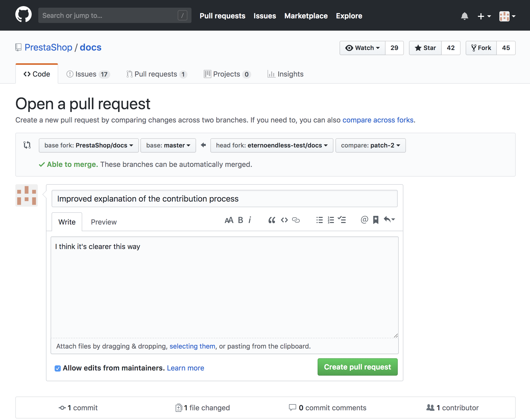530x420 pixels.
Task: Insert code formatting
Action: pos(284,220)
